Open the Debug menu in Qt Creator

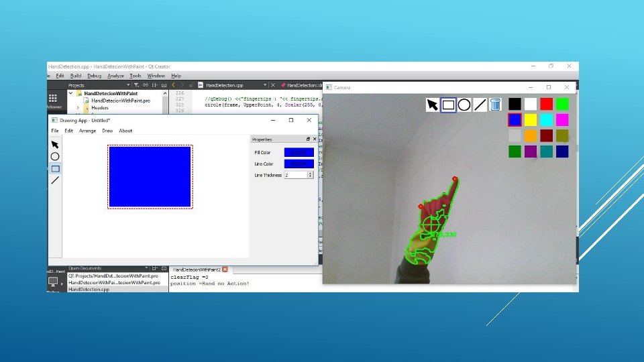pyautogui.click(x=94, y=76)
